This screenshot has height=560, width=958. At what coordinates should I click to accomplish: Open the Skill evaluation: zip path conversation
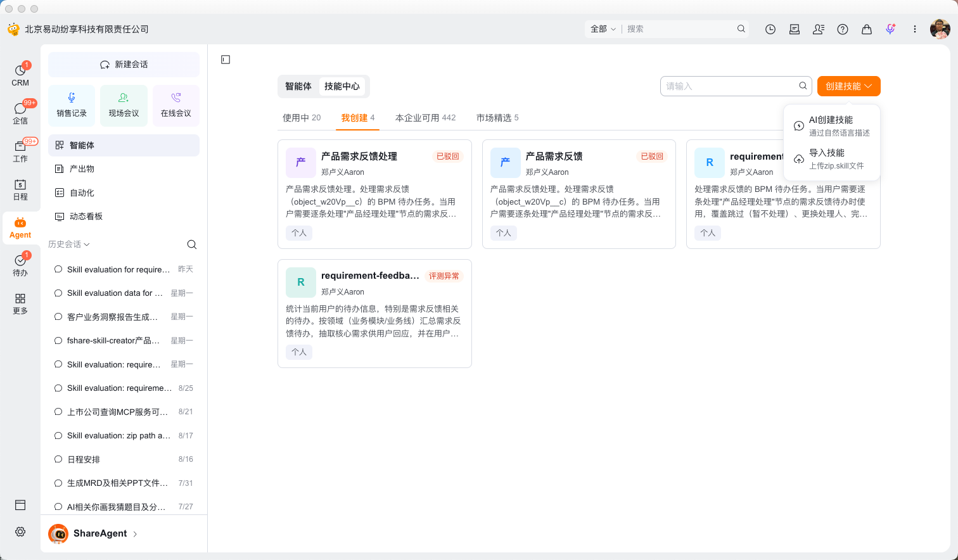(x=124, y=436)
